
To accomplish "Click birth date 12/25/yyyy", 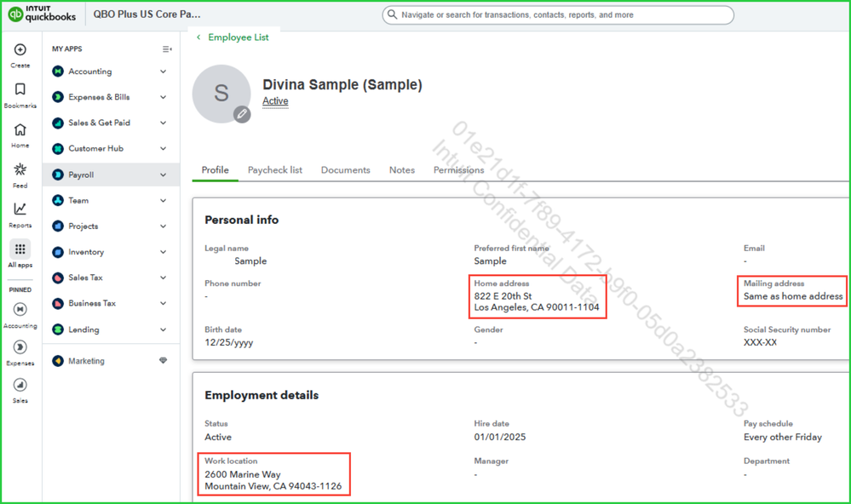I will coord(228,342).
